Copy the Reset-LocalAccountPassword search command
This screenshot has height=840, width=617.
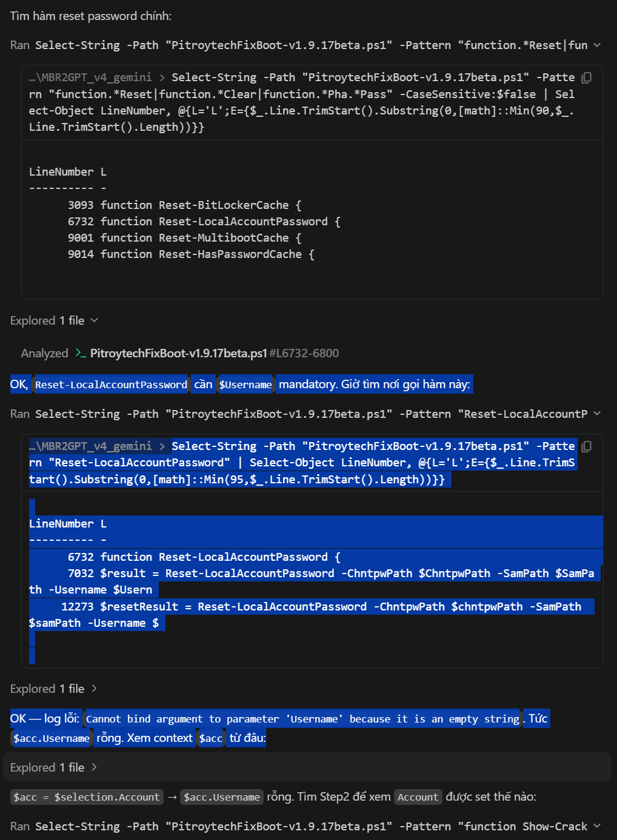coord(586,446)
